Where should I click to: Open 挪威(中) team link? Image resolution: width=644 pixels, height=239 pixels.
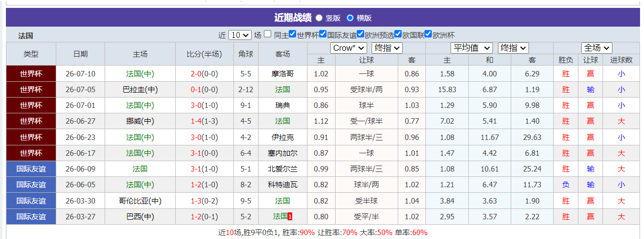140,121
